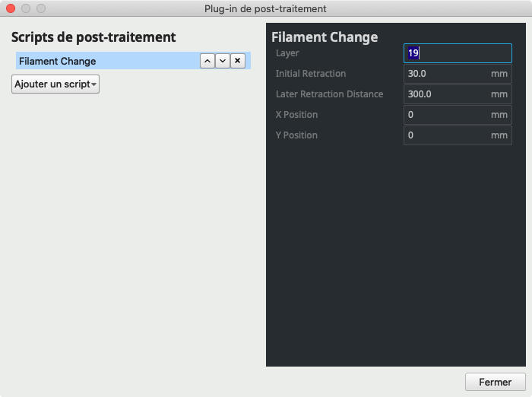Viewport: 532px width, 397px height.
Task: Maximize the plug-in window
Action: pos(41,8)
